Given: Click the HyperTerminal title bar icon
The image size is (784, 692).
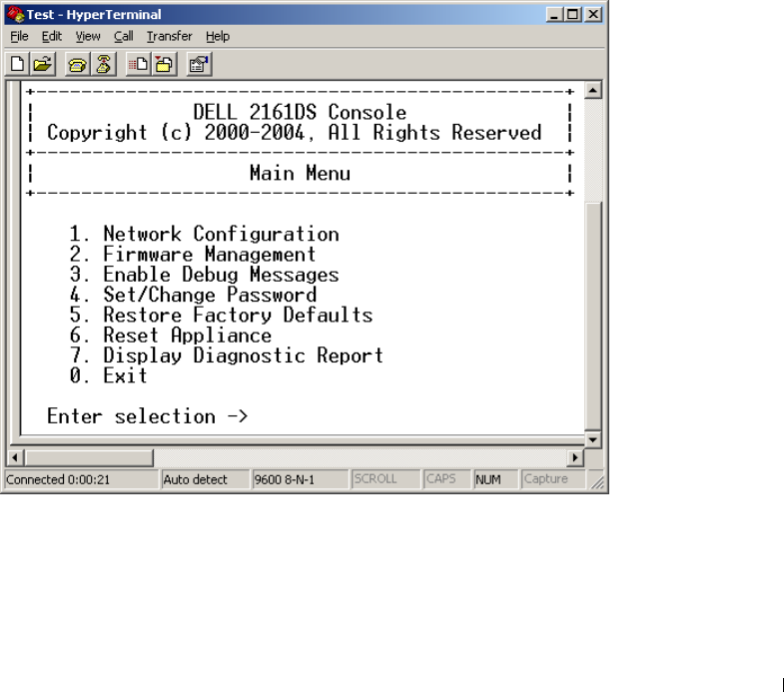Looking at the screenshot, I should pos(16,15).
